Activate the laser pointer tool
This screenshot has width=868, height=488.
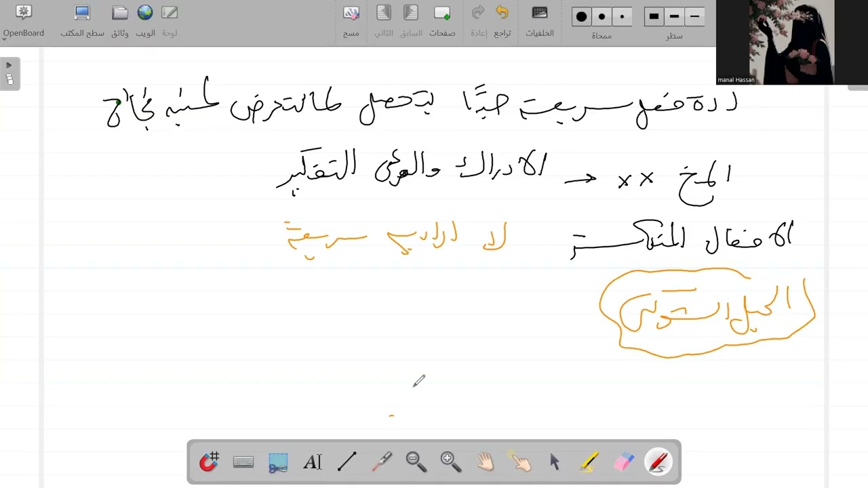[382, 462]
